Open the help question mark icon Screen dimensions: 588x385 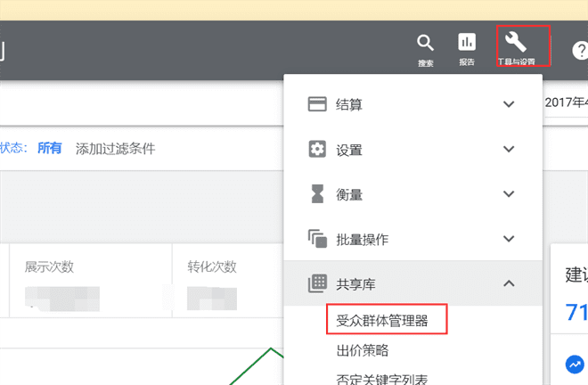(580, 50)
